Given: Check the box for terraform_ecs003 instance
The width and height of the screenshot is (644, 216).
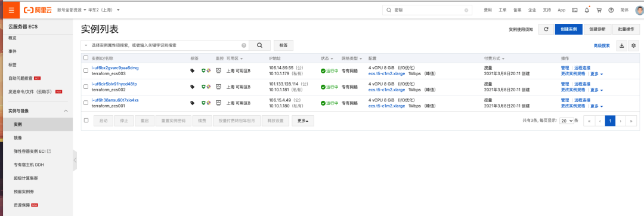Looking at the screenshot, I should pyautogui.click(x=86, y=70).
